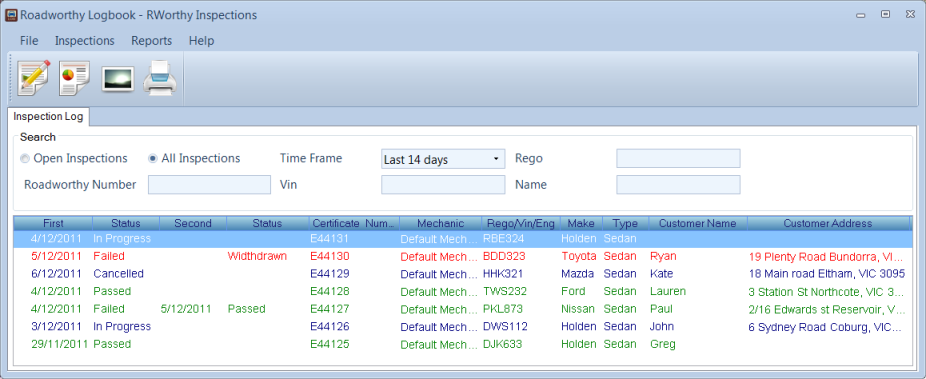Click the Toyota make cell
Screen dimensions: 926x379
(579, 256)
